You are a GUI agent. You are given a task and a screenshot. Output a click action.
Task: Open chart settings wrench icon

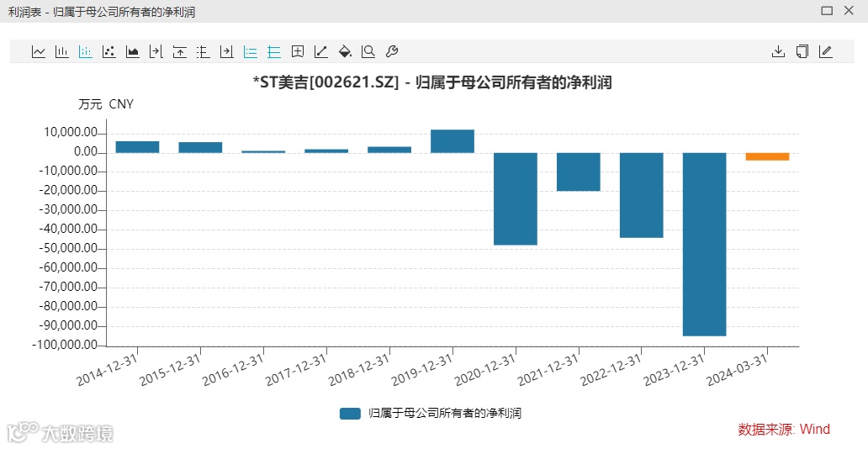click(x=392, y=52)
